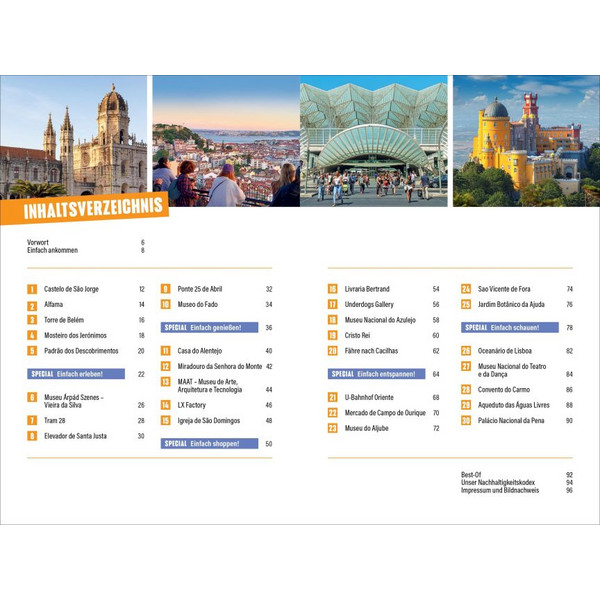
Task: Click number badge 22 beside Mercado de Campo de Ourique
Action: point(333,413)
